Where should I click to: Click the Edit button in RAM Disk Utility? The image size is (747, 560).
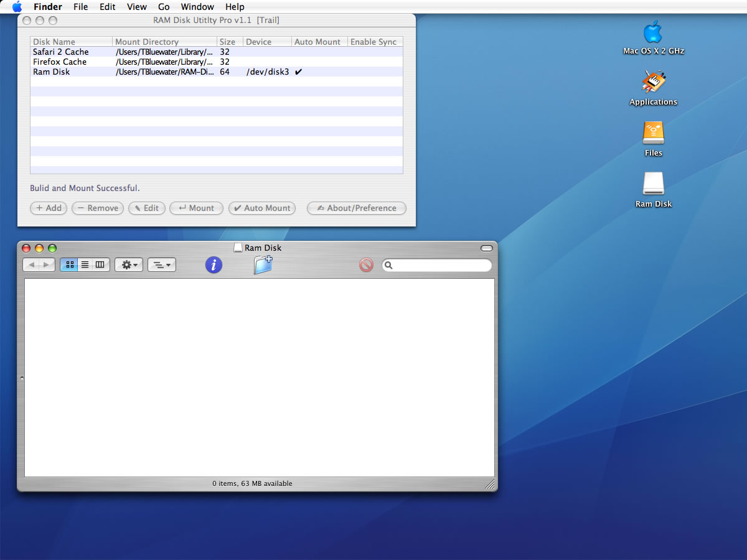click(x=147, y=208)
